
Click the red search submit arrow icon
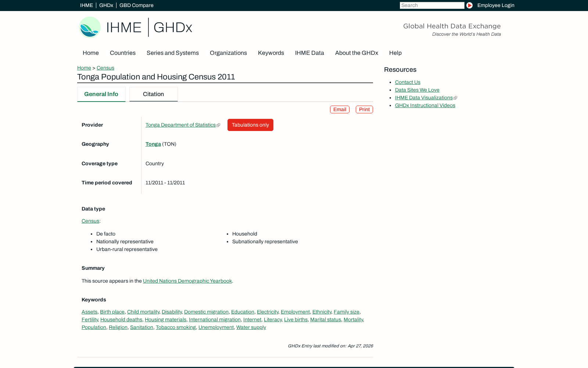469,5
